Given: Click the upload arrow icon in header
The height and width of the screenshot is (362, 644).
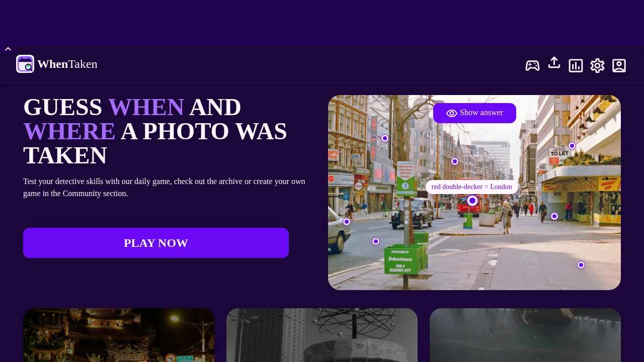Looking at the screenshot, I should click(554, 63).
